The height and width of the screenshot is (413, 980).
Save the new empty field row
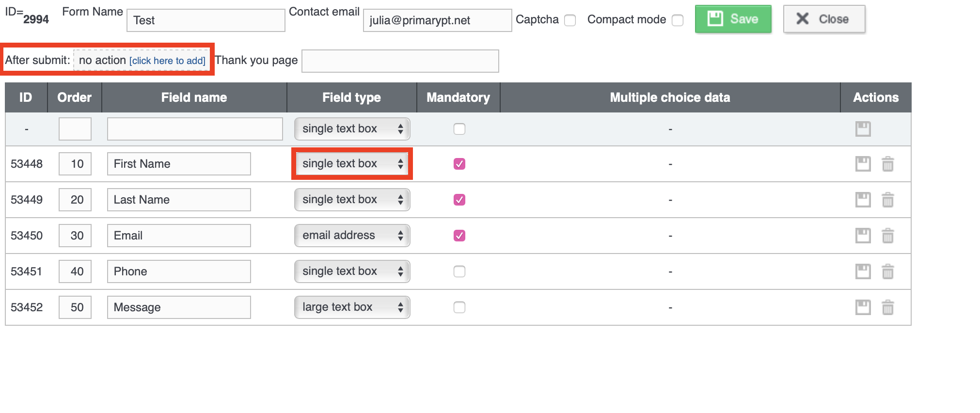[863, 128]
